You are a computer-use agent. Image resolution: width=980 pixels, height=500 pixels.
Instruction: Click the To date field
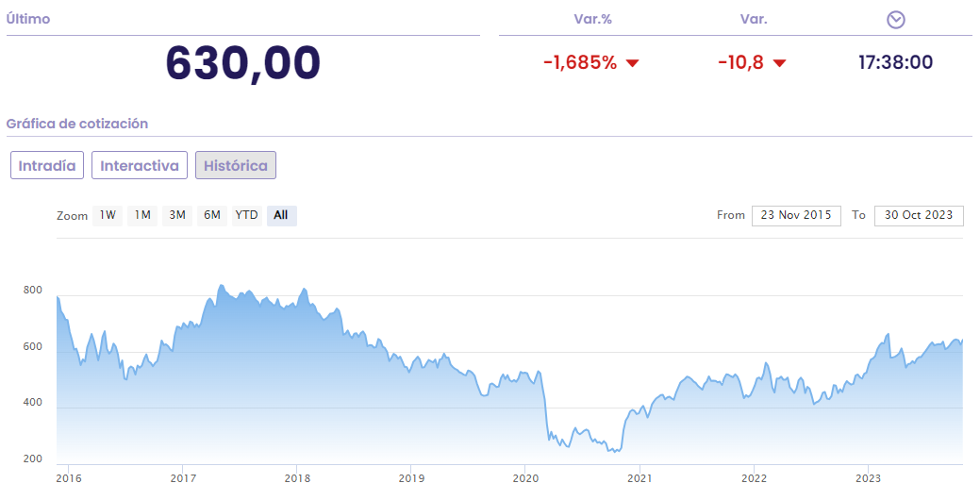[919, 215]
